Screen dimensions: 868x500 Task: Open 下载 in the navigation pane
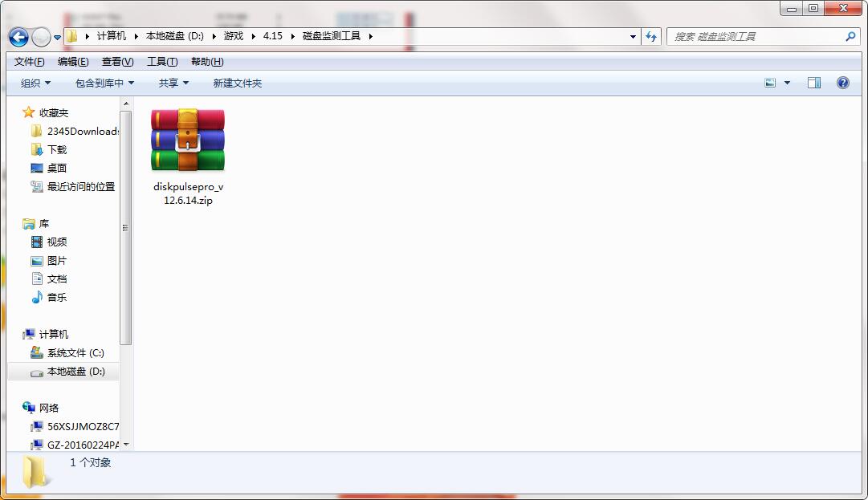[x=57, y=150]
